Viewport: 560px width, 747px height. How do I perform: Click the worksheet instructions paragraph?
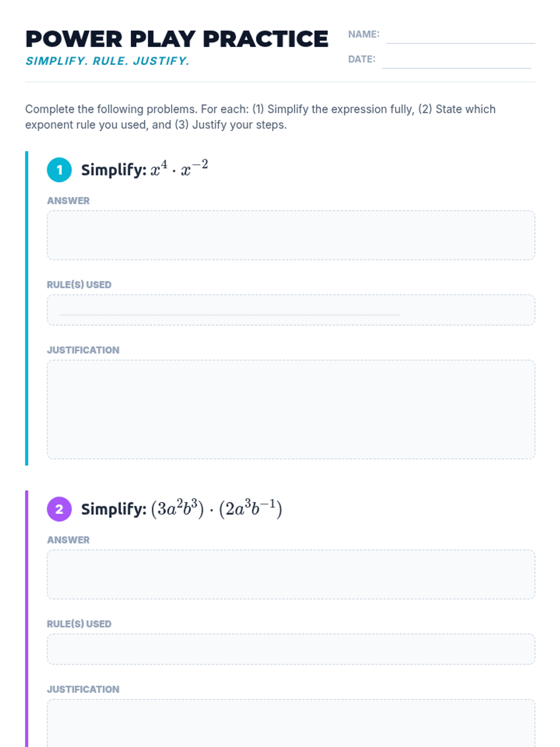pos(260,117)
